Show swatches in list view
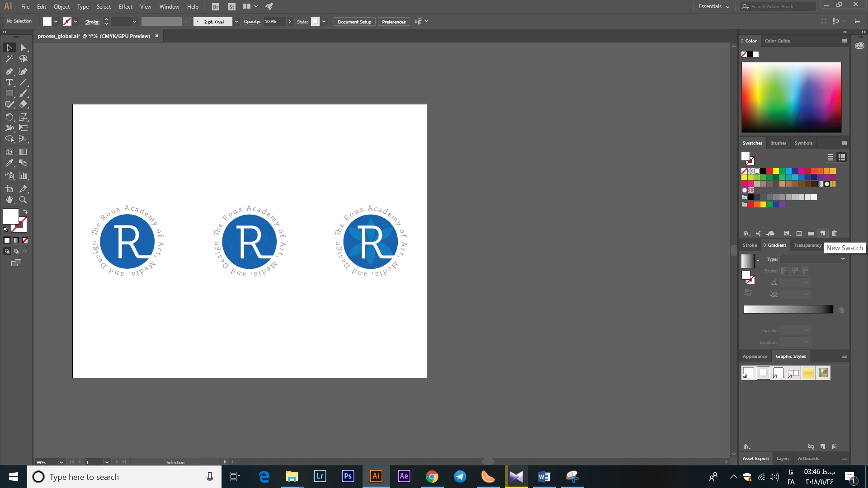Viewport: 868px width, 488px height. pos(830,157)
